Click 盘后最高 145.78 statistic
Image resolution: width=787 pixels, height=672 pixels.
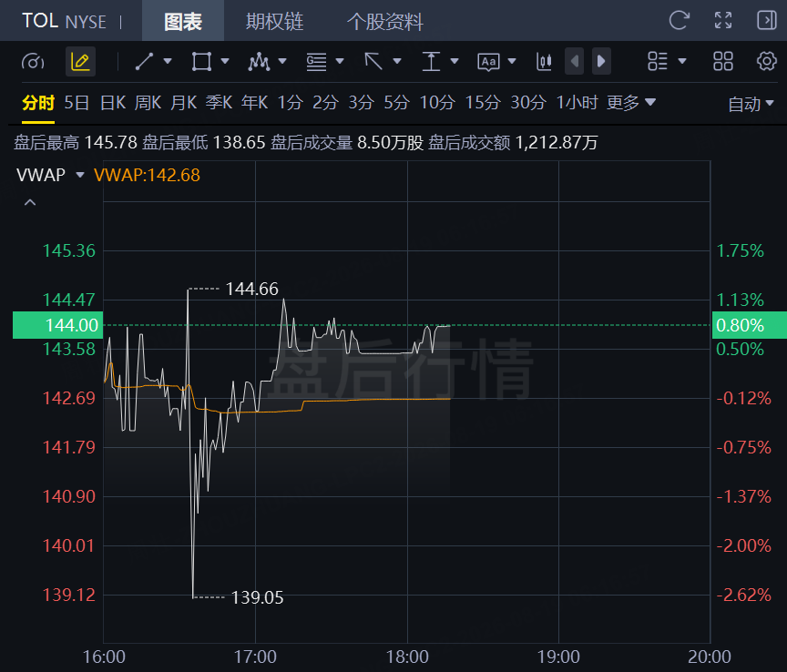point(76,143)
